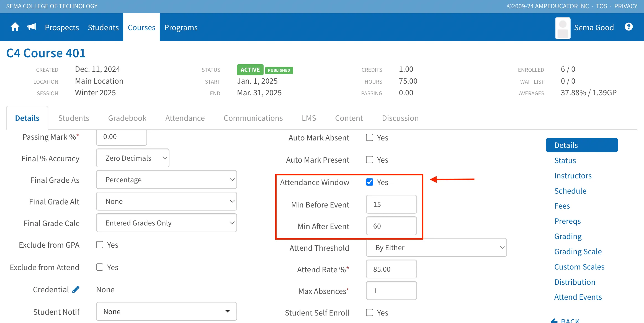The image size is (644, 323).
Task: Jump to Custom Scales section link
Action: 579,267
